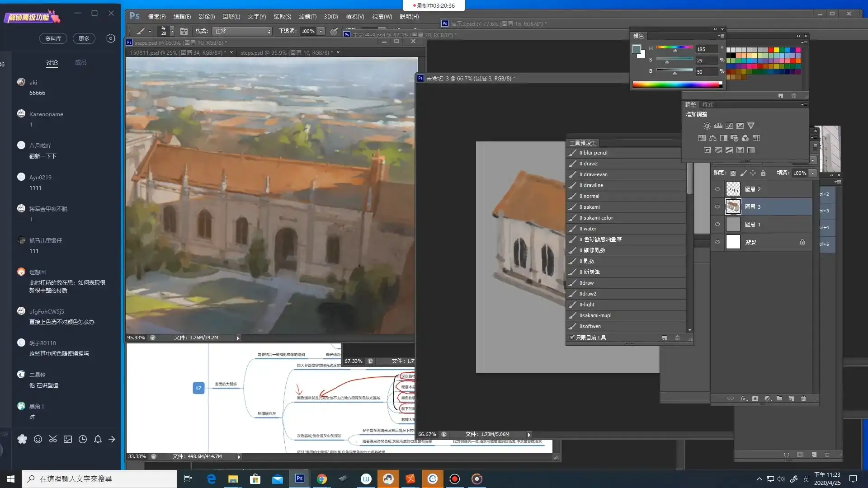868x488 pixels.
Task: Delete layer using the trash icon in Layers panel
Action: pos(803,399)
